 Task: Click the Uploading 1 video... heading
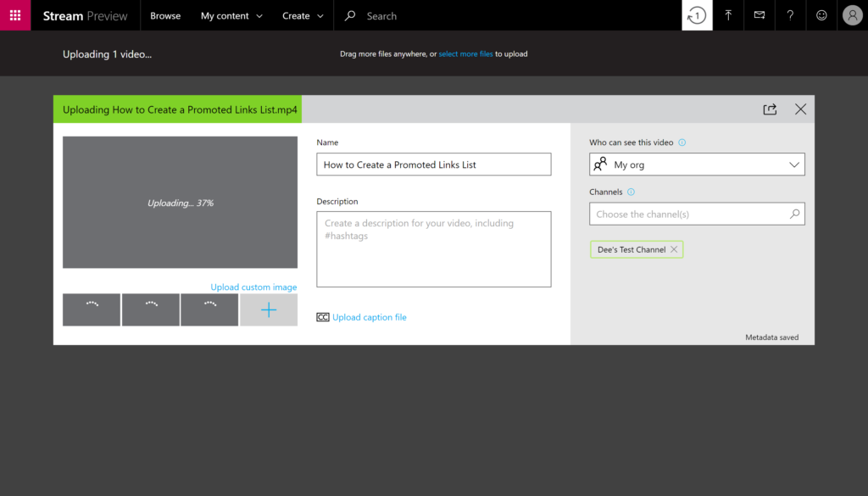[107, 54]
